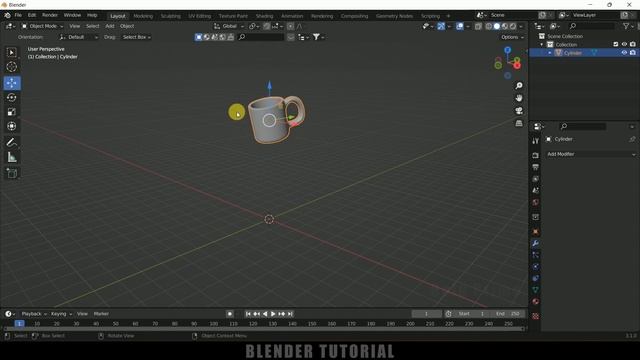Open viewport Object menu
Image resolution: width=640 pixels, height=360 pixels.
(x=127, y=26)
